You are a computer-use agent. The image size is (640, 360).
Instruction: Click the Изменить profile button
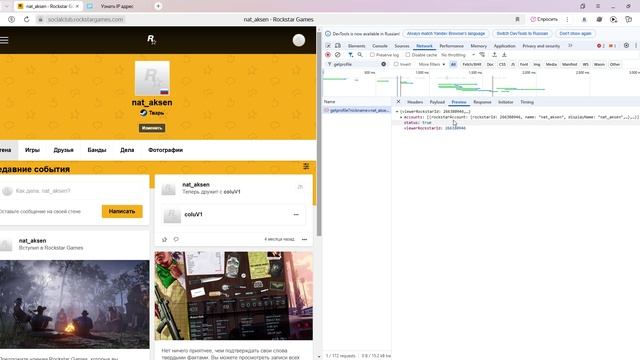(152, 128)
